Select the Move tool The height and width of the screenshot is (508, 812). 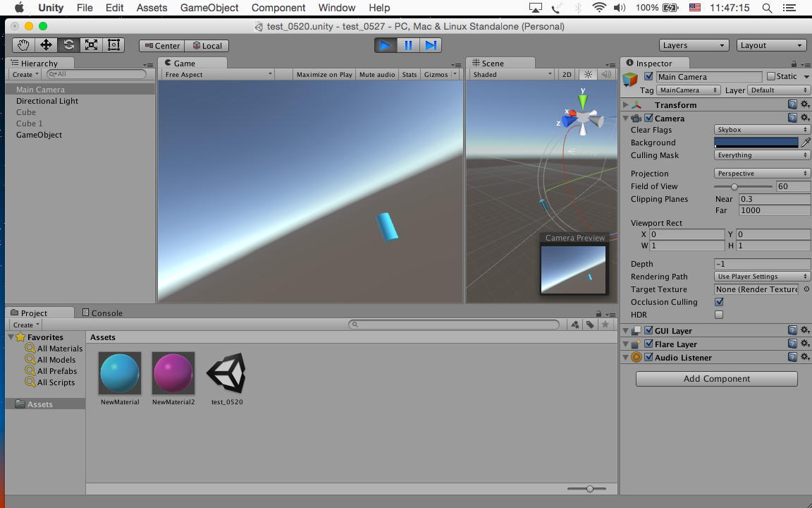coord(46,45)
